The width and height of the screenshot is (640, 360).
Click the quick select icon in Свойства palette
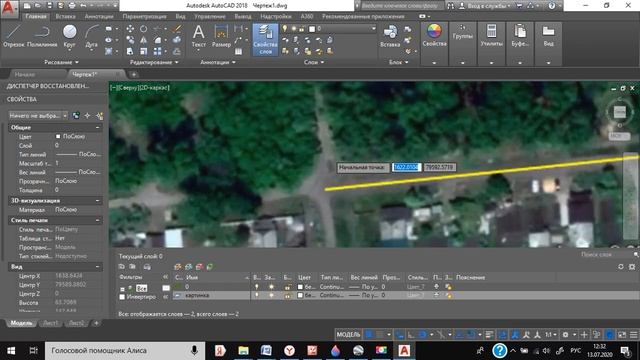[99, 116]
